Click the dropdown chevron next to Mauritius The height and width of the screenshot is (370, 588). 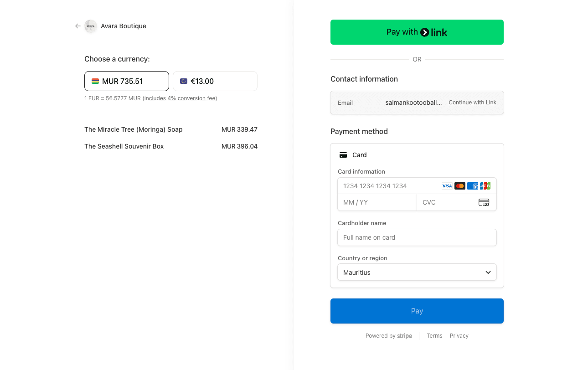tap(488, 272)
